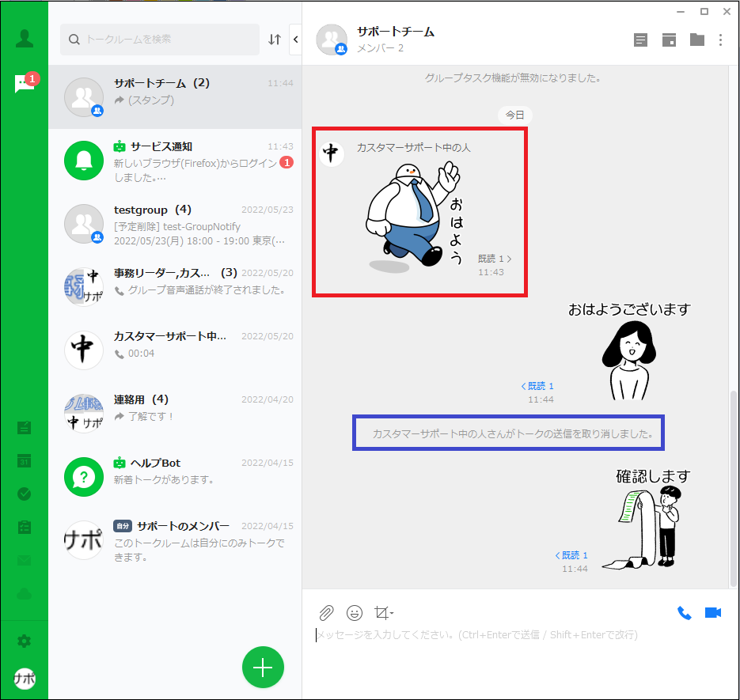Image resolution: width=740 pixels, height=700 pixels.
Task: Open the task checkmark icon in the sidebar
Action: coord(24,494)
